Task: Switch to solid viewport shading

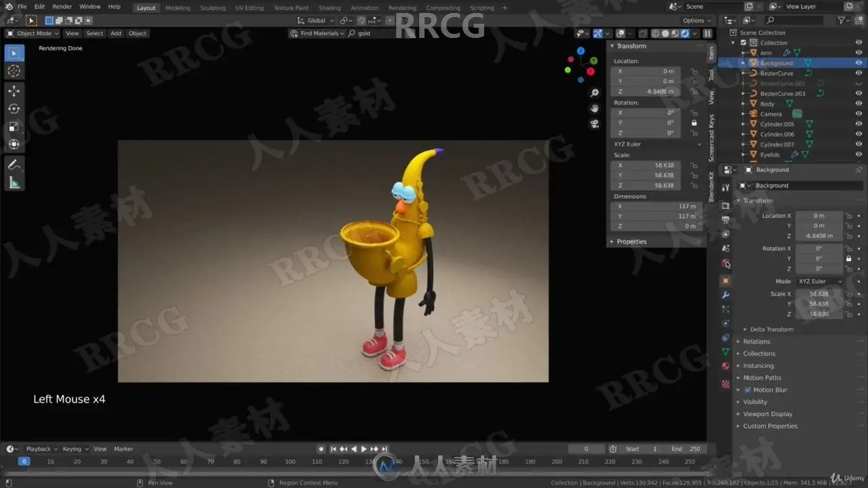Action: tap(665, 33)
